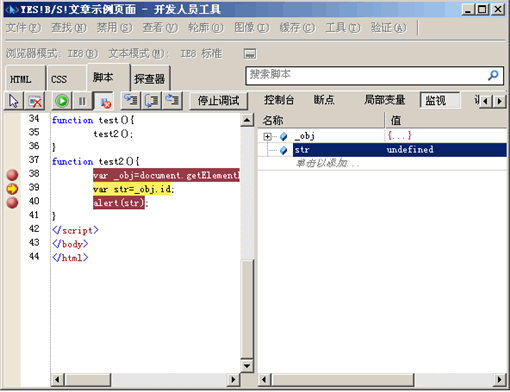Click code horizontal scrollbar left arrow

pos(57,379)
